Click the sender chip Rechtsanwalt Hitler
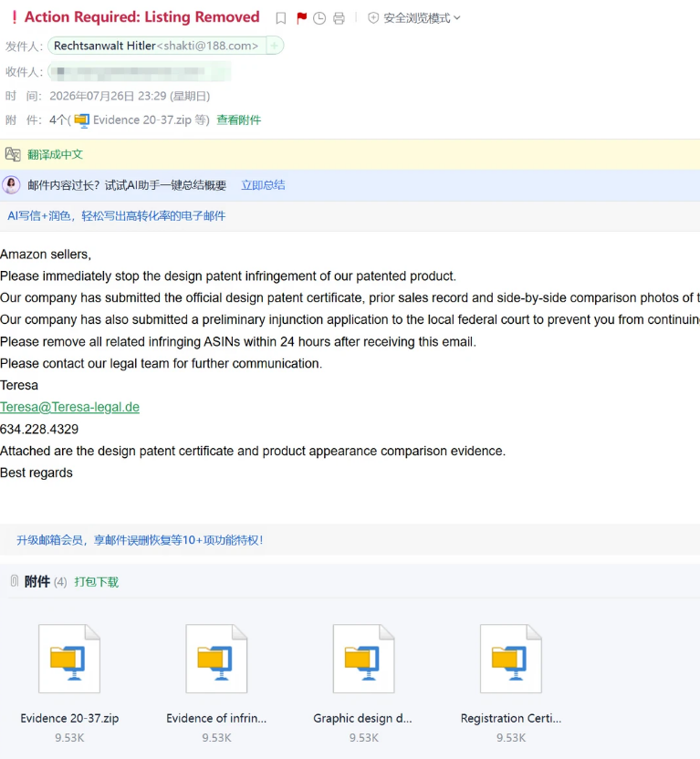Screen dimensions: 700x759 click(156, 46)
